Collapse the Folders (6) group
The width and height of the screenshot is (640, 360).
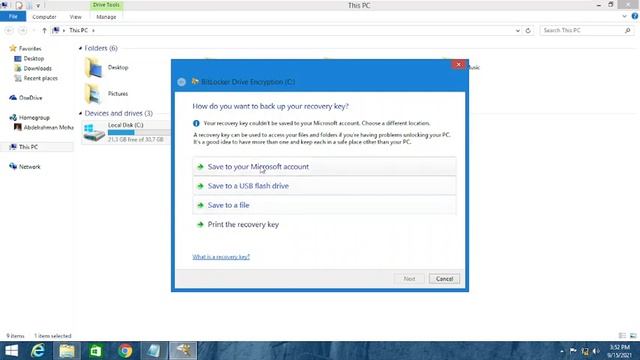(80, 48)
